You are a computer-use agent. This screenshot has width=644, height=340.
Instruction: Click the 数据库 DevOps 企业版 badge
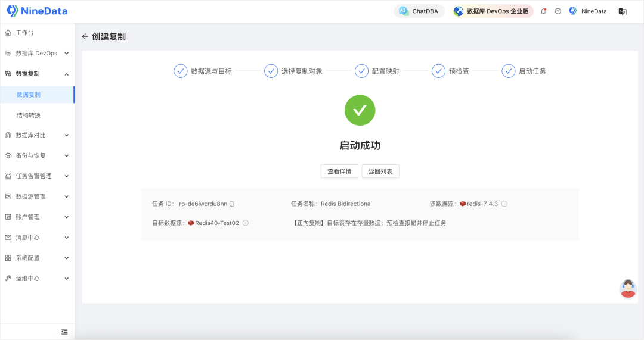coord(492,11)
